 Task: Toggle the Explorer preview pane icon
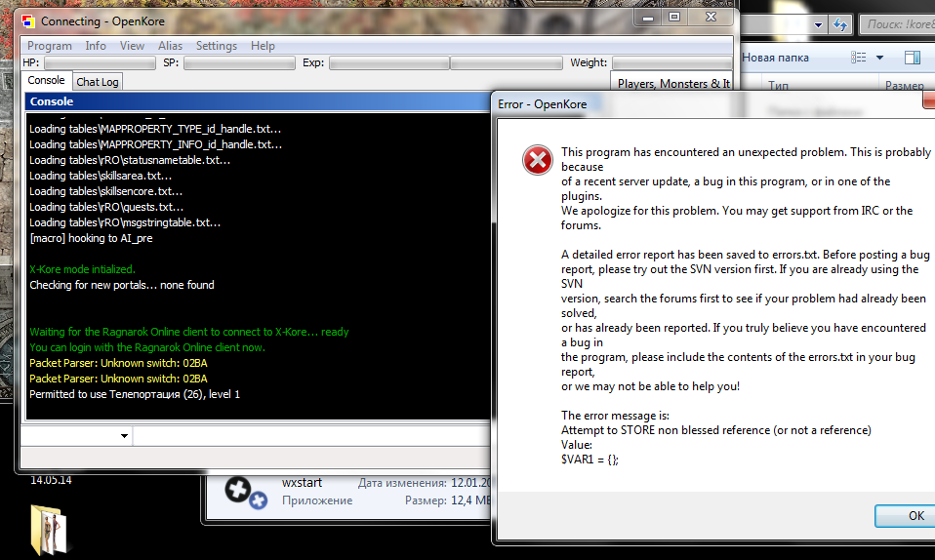(913, 58)
